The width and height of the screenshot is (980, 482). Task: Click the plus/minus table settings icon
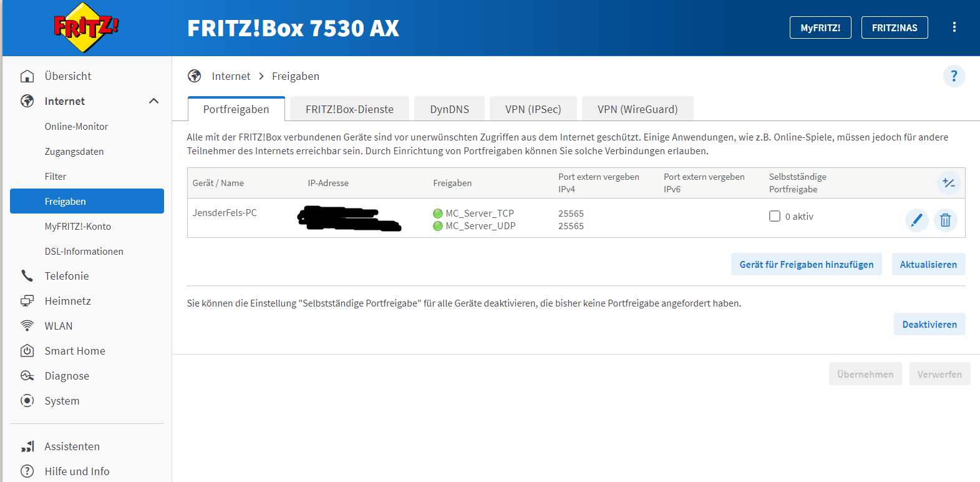[949, 183]
